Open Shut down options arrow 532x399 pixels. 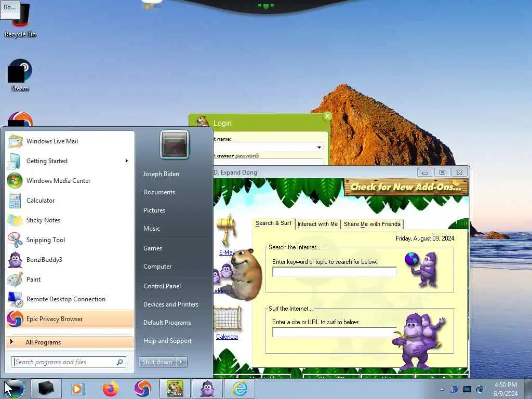(x=181, y=362)
